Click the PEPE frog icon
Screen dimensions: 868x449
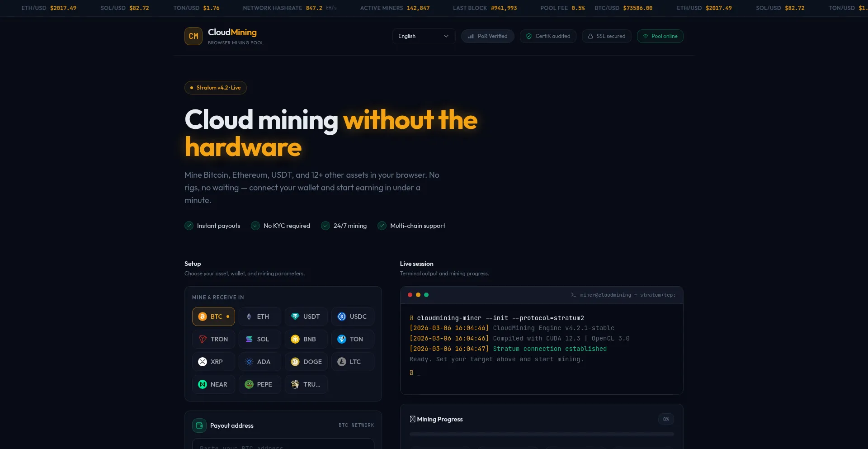249,384
